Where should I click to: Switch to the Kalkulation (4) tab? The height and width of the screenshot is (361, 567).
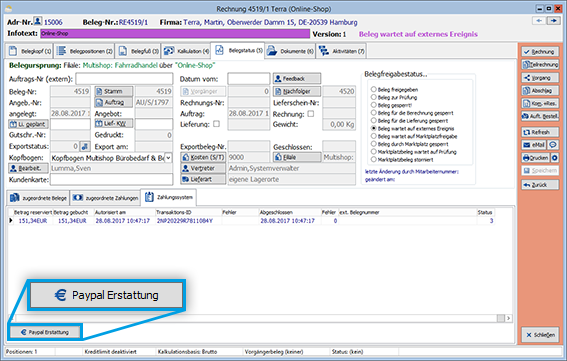(x=186, y=51)
